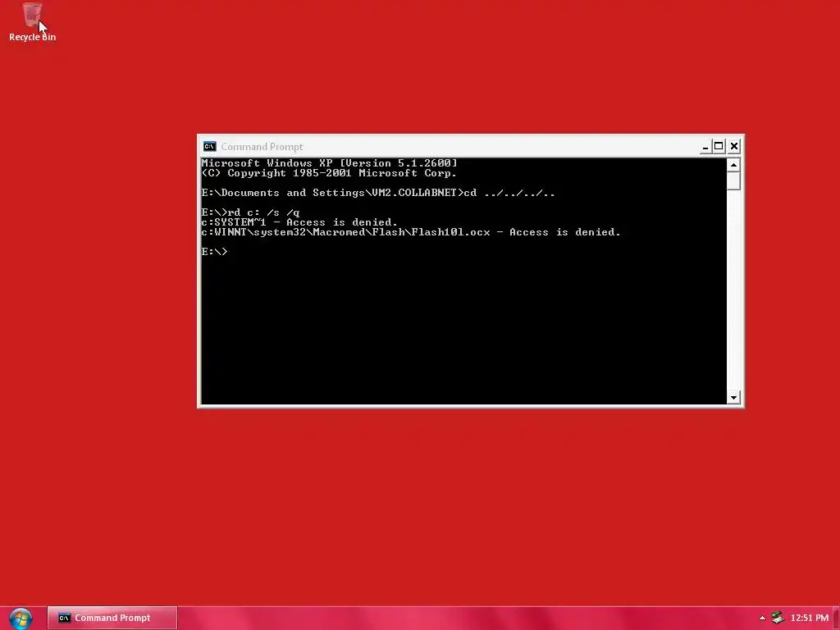Show hidden tray icons arrow
The width and height of the screenshot is (840, 630).
(x=762, y=618)
